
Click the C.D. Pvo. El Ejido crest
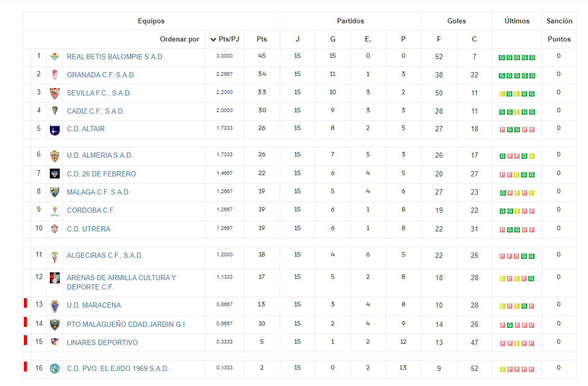point(54,368)
